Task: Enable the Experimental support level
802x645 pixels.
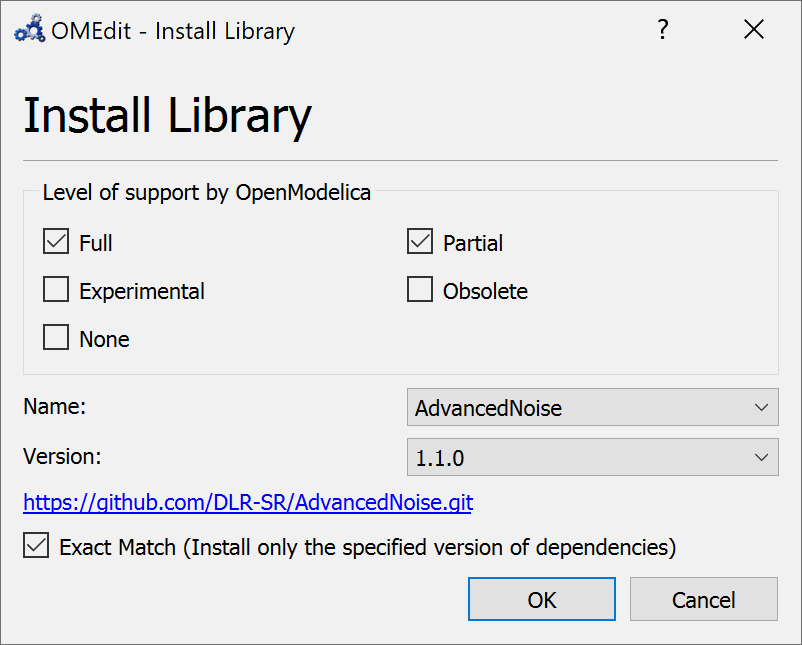Action: [x=56, y=289]
